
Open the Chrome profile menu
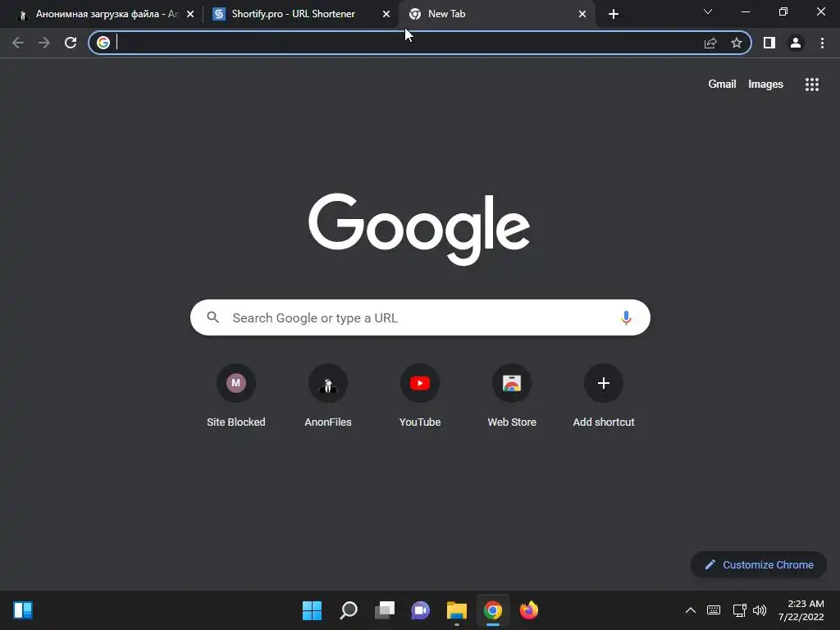coord(796,43)
